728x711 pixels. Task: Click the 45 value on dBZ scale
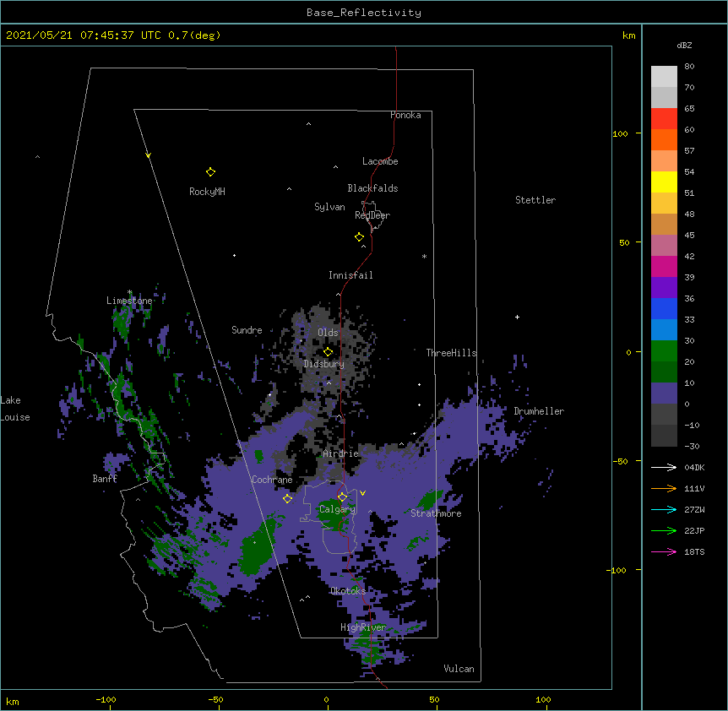pos(689,236)
